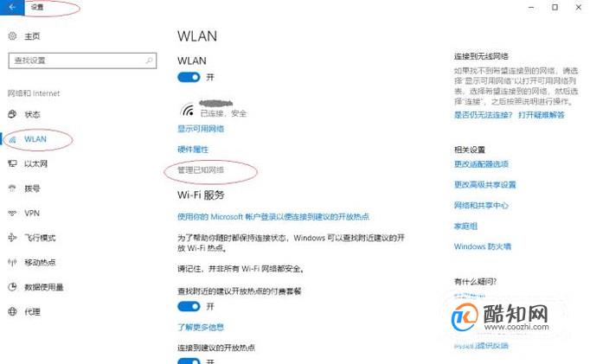Image resolution: width=590 pixels, height=364 pixels.
Task: Click the 查找设置 search box
Action: pos(82,61)
